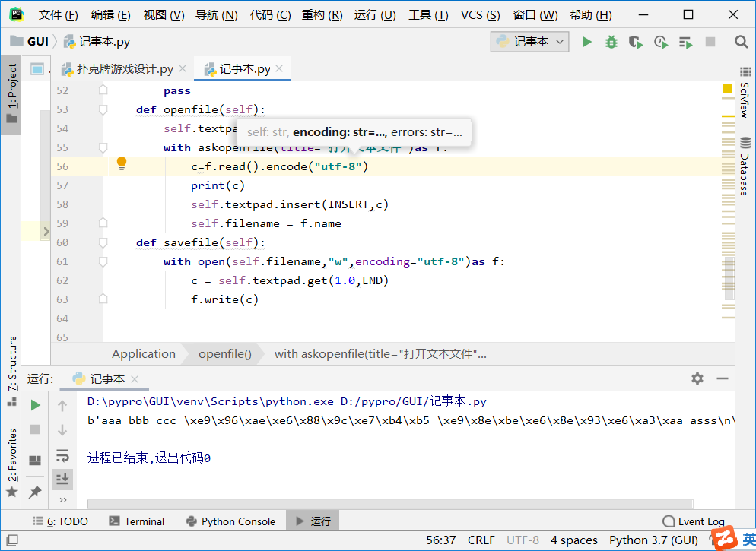Open the 导航 (N) menu
Image resolution: width=756 pixels, height=551 pixels.
(217, 15)
